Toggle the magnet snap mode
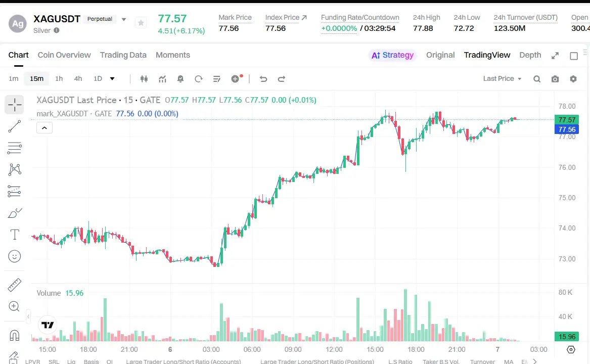590x364 pixels. (14, 335)
